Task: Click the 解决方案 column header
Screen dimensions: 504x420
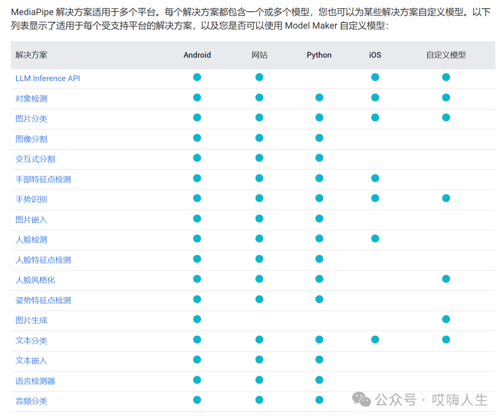Action: point(31,55)
